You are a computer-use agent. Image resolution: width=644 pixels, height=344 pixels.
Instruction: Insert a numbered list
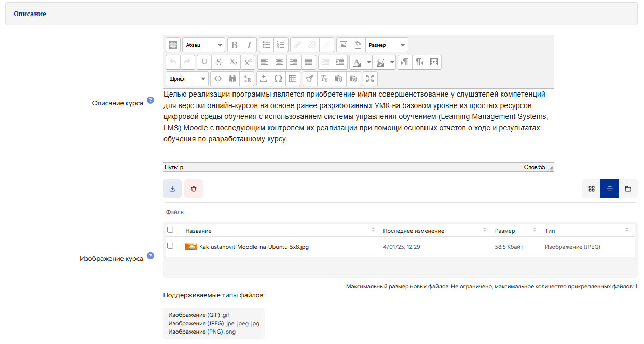[281, 45]
